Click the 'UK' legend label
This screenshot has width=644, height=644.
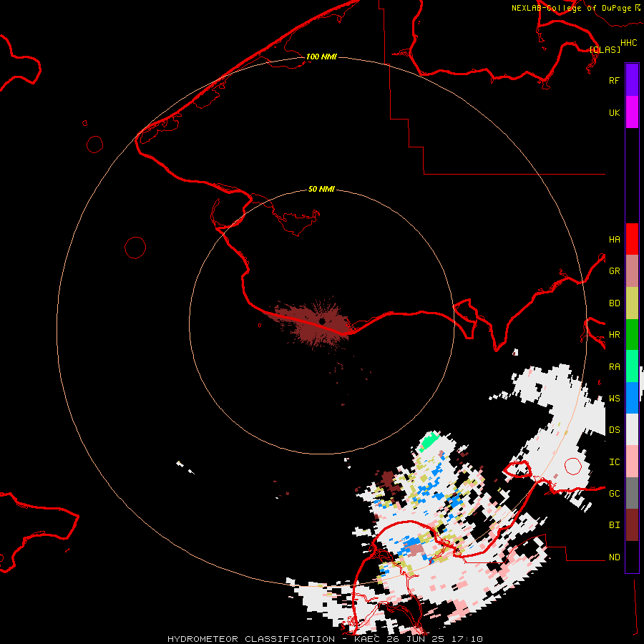point(614,112)
